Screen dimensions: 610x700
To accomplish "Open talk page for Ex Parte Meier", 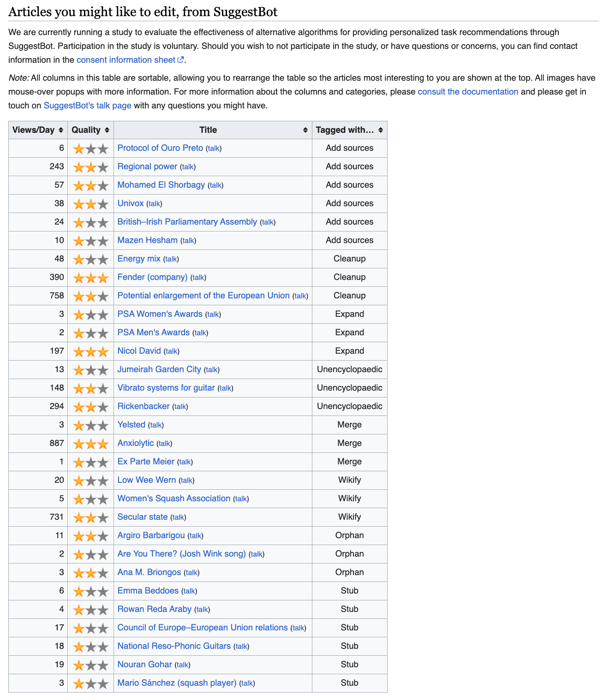I will click(x=185, y=462).
